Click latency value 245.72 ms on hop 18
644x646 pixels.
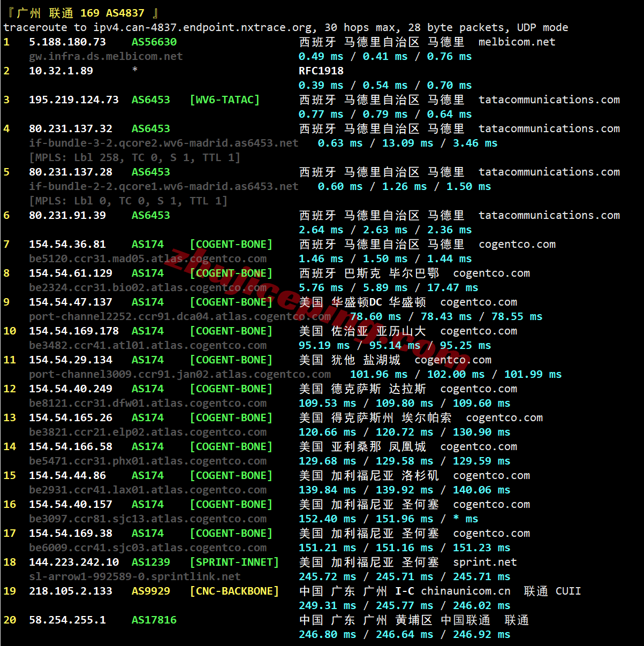click(328, 576)
